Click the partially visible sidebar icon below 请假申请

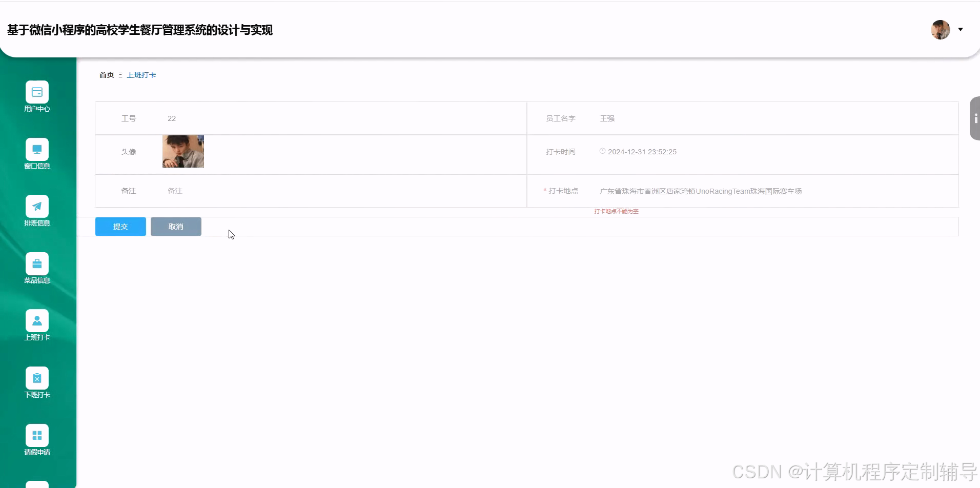[37, 484]
